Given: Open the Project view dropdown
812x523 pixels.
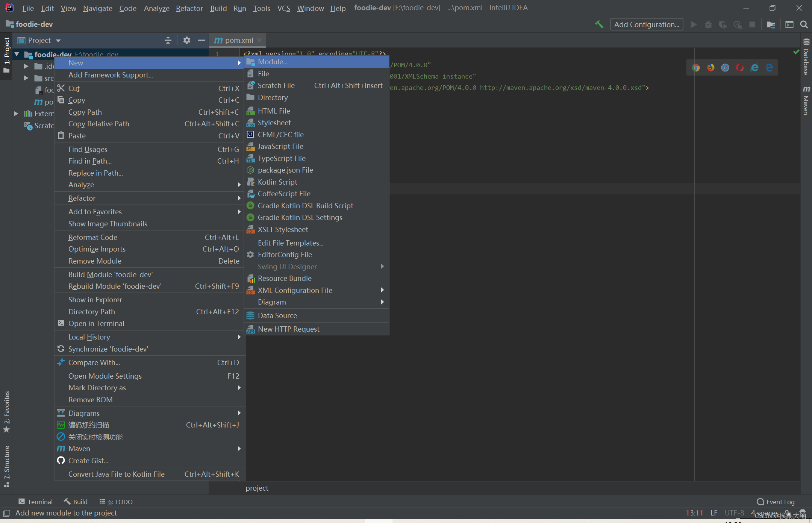Looking at the screenshot, I should pyautogui.click(x=58, y=41).
